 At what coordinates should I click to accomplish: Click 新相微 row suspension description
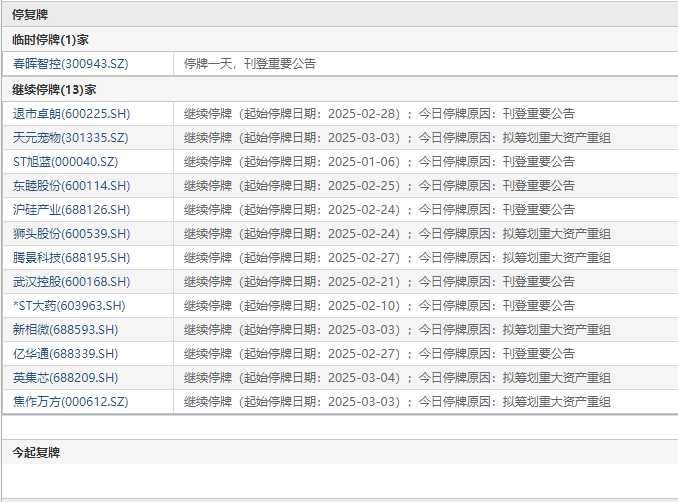(397, 330)
